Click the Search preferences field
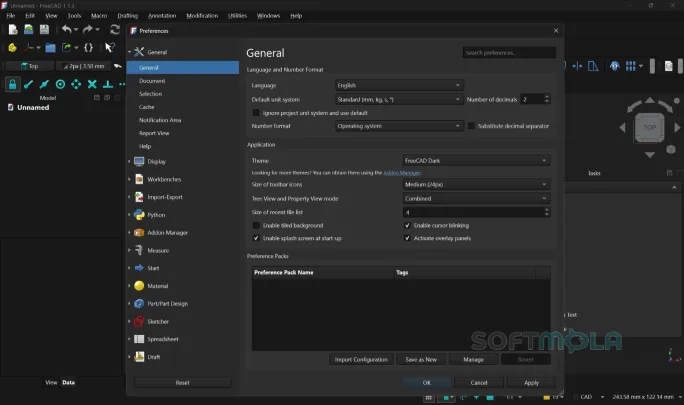This screenshot has width=684, height=405. tap(509, 53)
